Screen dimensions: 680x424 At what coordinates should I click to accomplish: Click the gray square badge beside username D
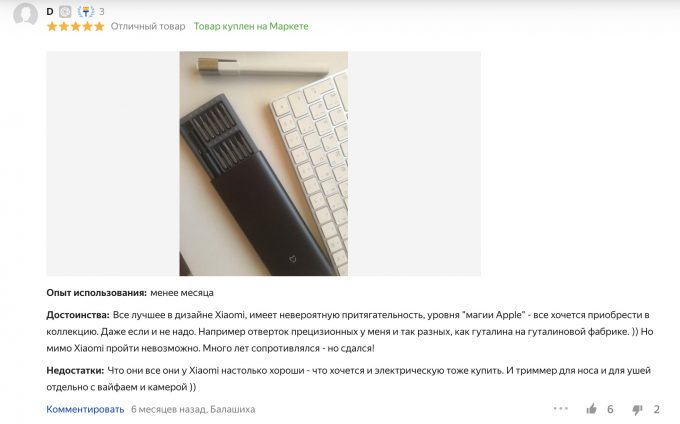point(65,11)
